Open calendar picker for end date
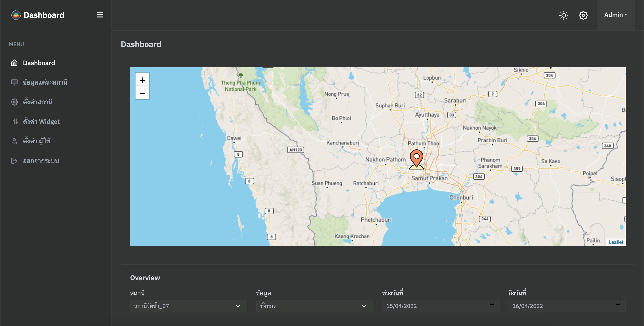Screen dimensions: 644x326 pyautogui.click(x=618, y=306)
